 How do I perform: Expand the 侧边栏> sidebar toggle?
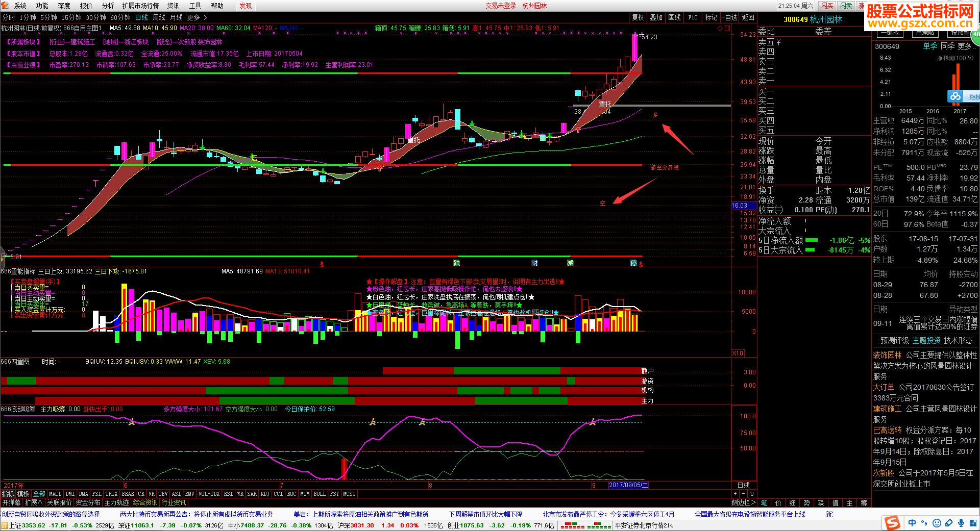click(x=744, y=502)
